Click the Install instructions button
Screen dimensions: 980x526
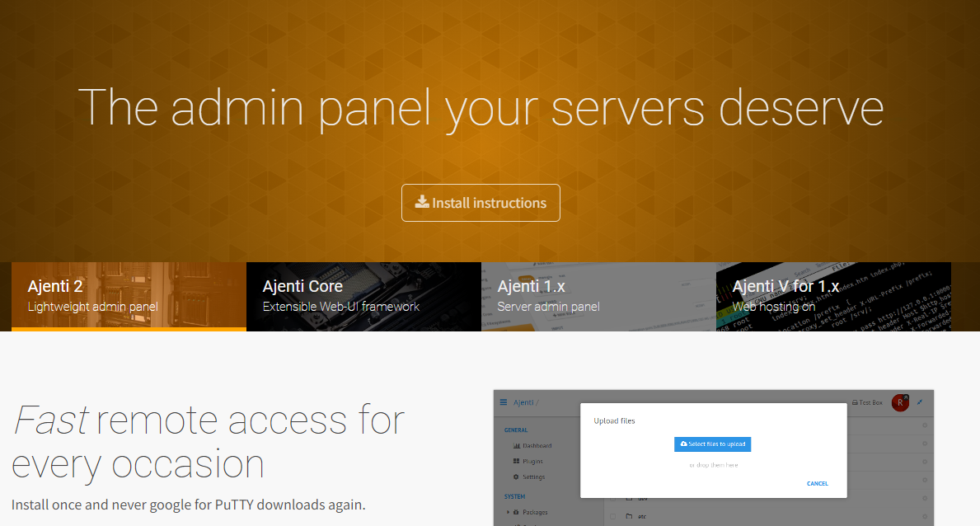coord(481,203)
